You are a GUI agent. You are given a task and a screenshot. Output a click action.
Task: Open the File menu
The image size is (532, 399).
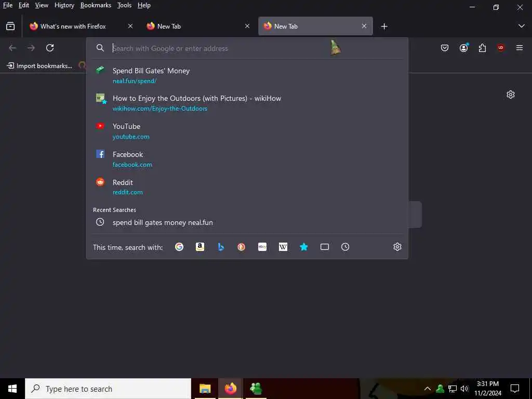point(8,5)
